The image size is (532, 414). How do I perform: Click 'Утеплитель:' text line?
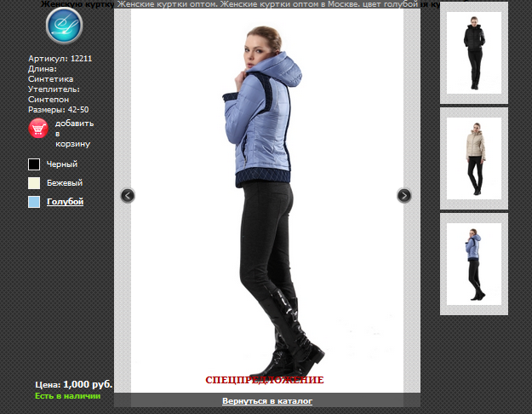point(54,89)
